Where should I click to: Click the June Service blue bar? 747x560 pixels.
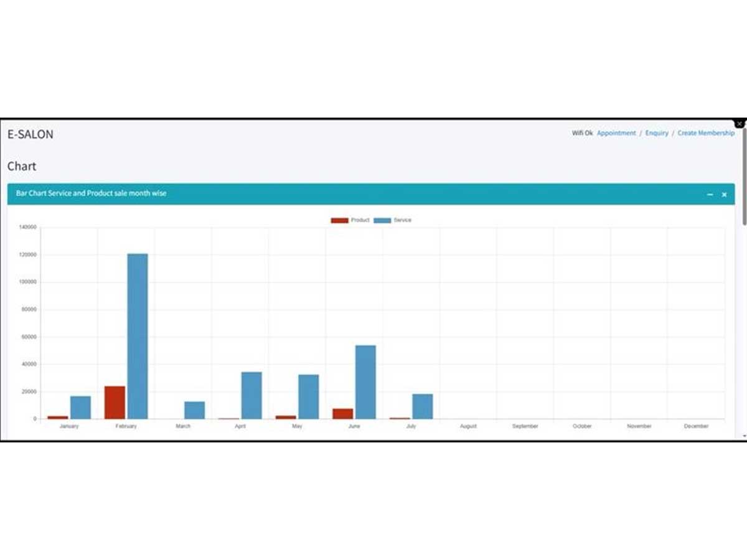[365, 382]
